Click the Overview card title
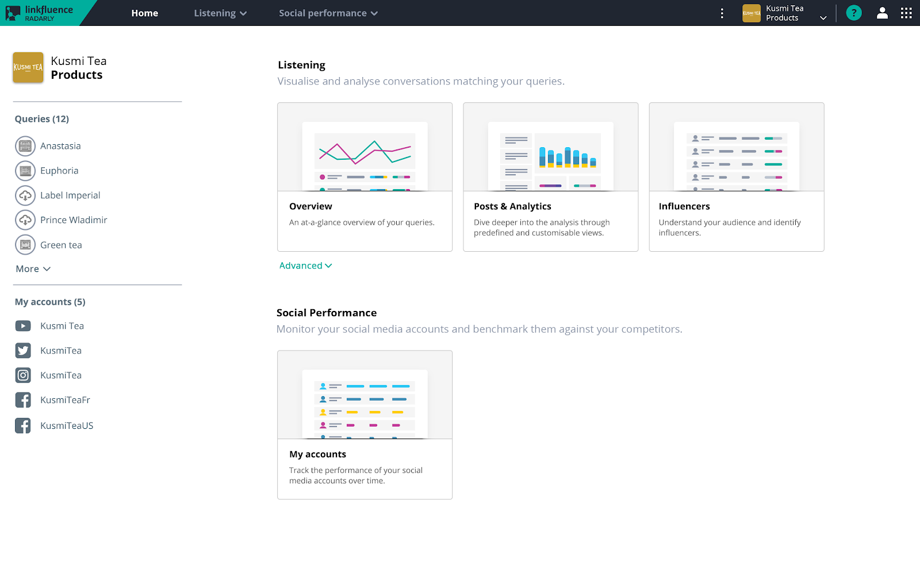Viewport: 920px width, 588px height. click(x=310, y=206)
